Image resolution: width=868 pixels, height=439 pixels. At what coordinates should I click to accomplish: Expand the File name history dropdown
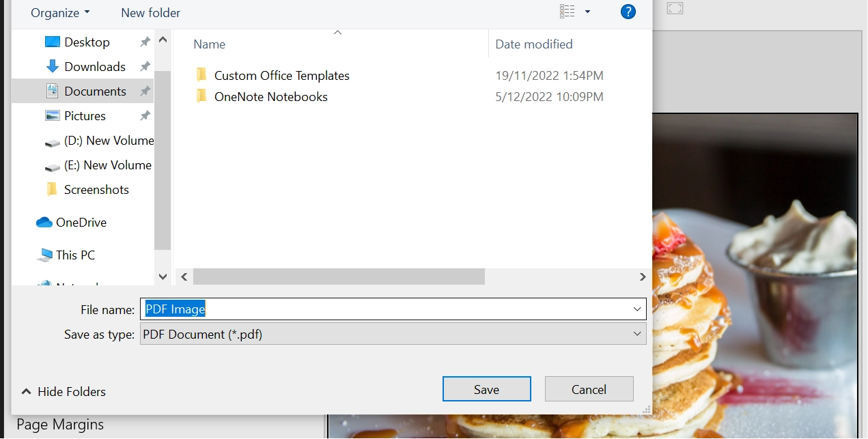coord(637,309)
